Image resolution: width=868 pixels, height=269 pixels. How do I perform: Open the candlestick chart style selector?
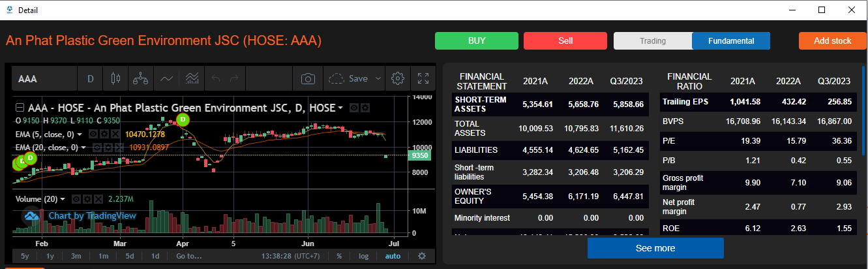click(116, 79)
